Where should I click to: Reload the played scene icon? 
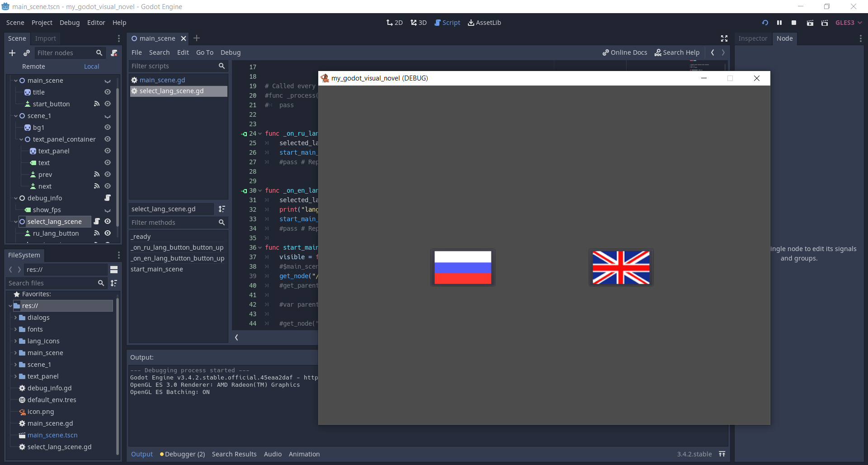pyautogui.click(x=765, y=23)
